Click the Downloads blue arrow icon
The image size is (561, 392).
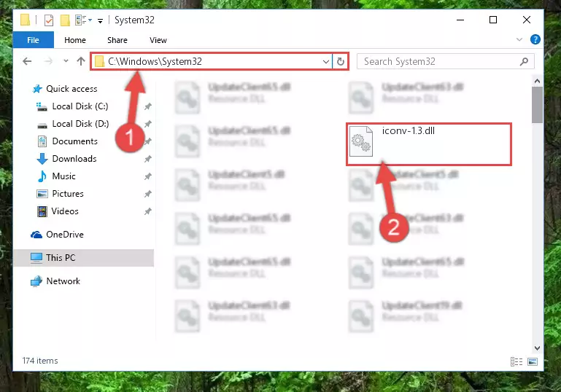tap(42, 159)
